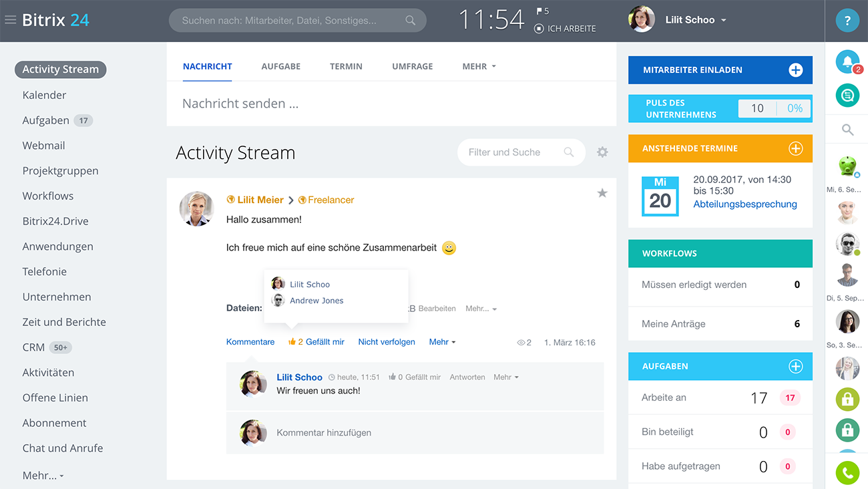Viewport: 868px width, 489px height.
Task: Open Lilit Meier author link
Action: [260, 200]
